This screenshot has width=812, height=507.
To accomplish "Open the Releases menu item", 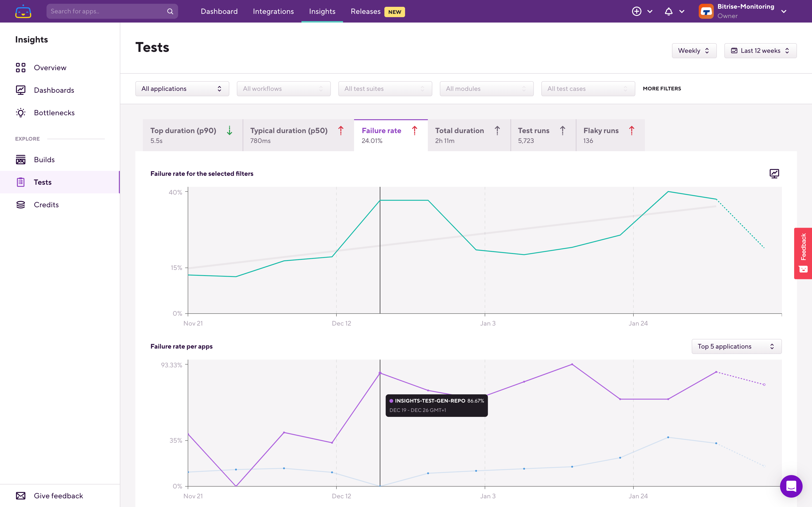I will click(365, 12).
